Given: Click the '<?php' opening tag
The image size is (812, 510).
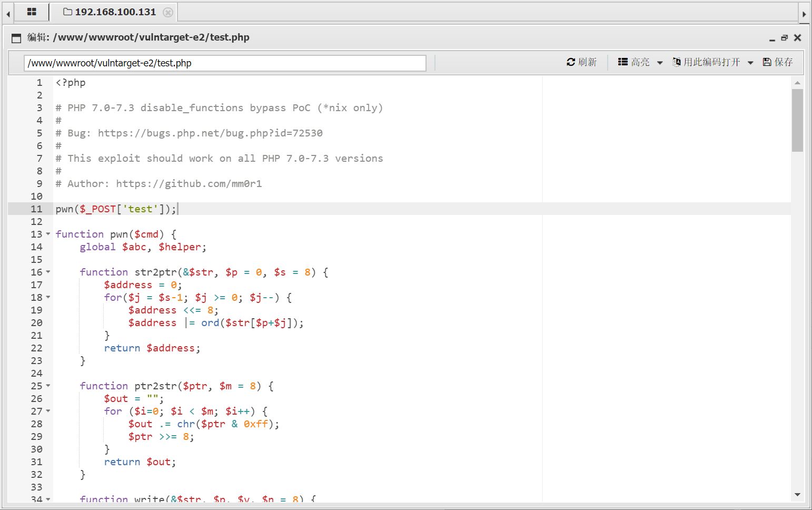Looking at the screenshot, I should pyautogui.click(x=71, y=83).
